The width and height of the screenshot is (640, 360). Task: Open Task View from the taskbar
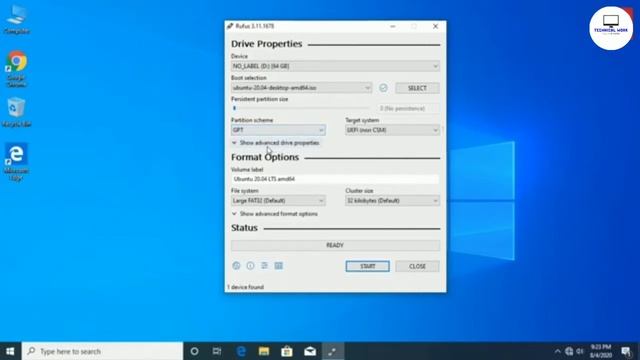coord(217,351)
